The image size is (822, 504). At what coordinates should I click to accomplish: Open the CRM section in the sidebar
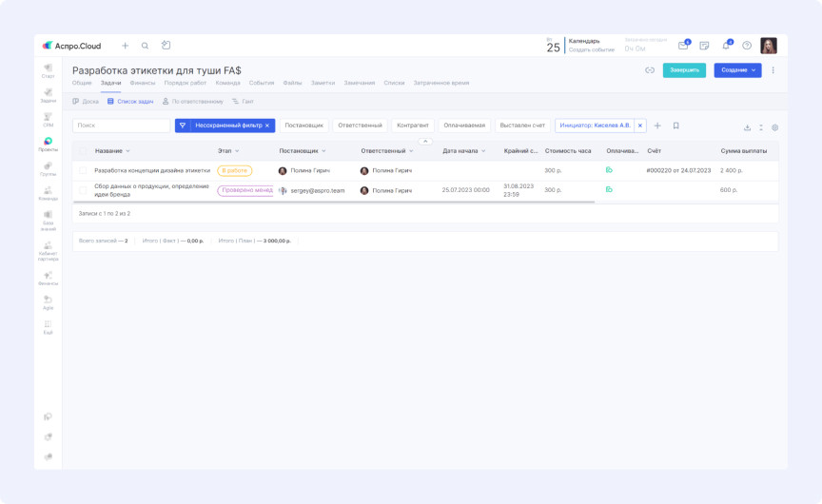point(48,120)
